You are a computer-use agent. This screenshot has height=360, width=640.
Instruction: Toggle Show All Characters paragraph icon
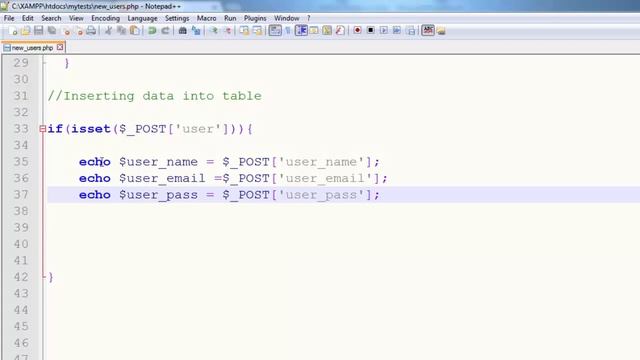pyautogui.click(x=288, y=31)
